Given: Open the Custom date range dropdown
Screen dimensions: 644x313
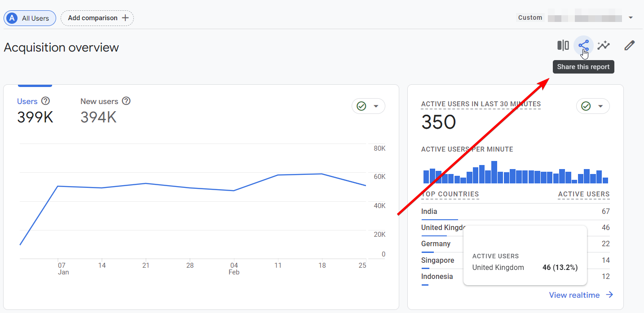Looking at the screenshot, I should pyautogui.click(x=576, y=18).
